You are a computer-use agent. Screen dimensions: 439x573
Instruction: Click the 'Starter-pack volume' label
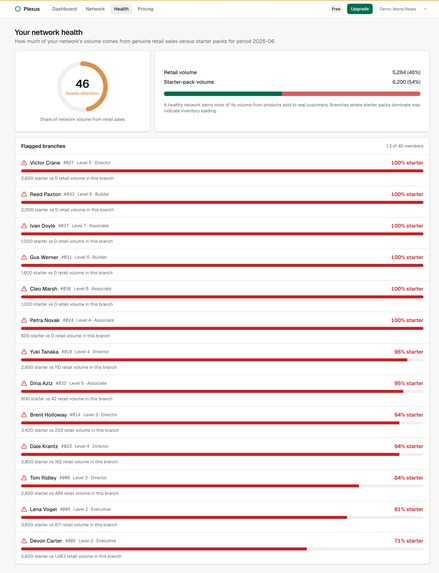point(189,82)
